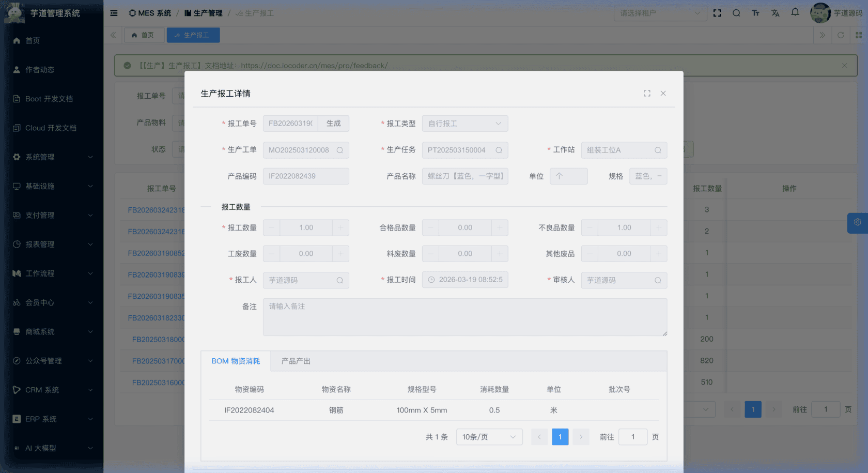This screenshot has height=473, width=868.
Task: Collapse the sidebar via hamburger icon
Action: click(x=114, y=13)
